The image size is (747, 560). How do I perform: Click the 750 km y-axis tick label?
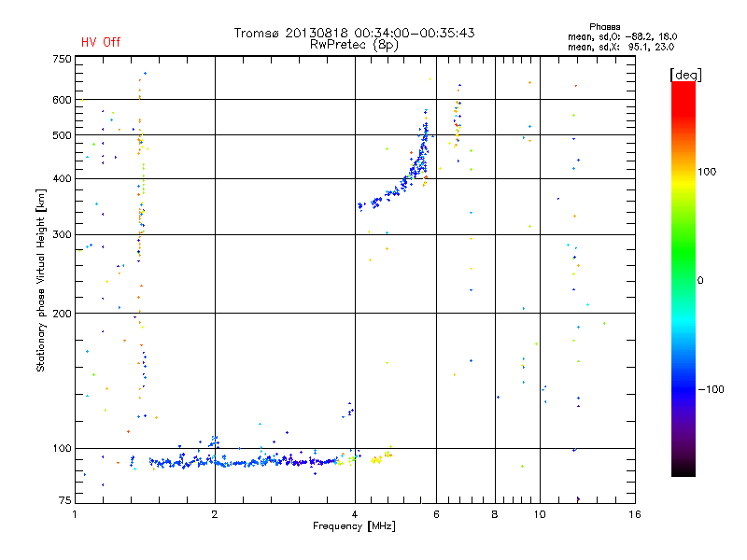click(62, 59)
